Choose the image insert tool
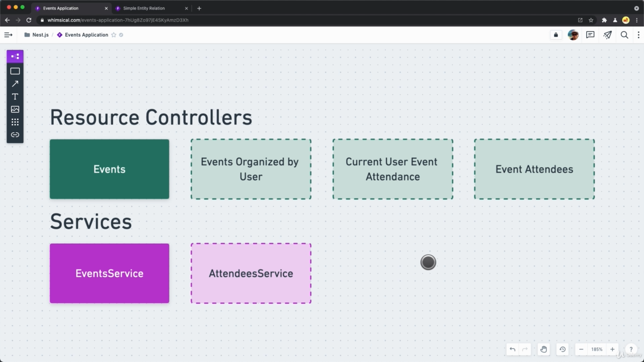Viewport: 644px width, 362px height. point(15,109)
